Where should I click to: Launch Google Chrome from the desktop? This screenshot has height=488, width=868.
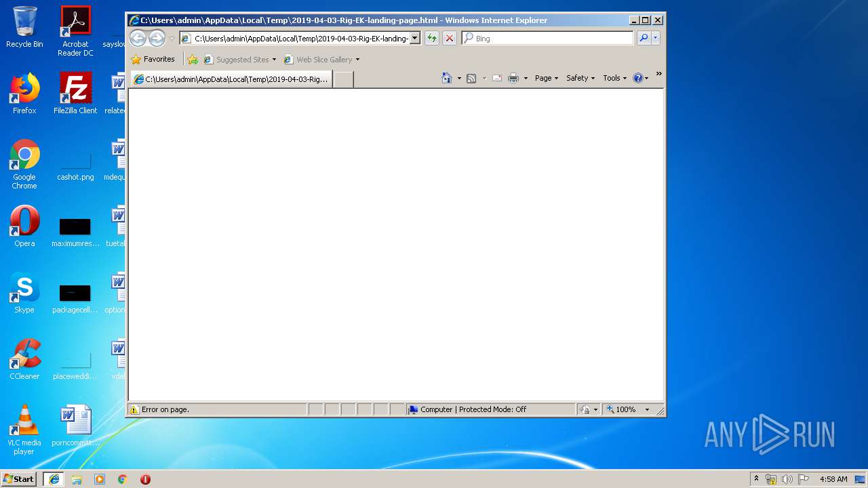(x=24, y=164)
